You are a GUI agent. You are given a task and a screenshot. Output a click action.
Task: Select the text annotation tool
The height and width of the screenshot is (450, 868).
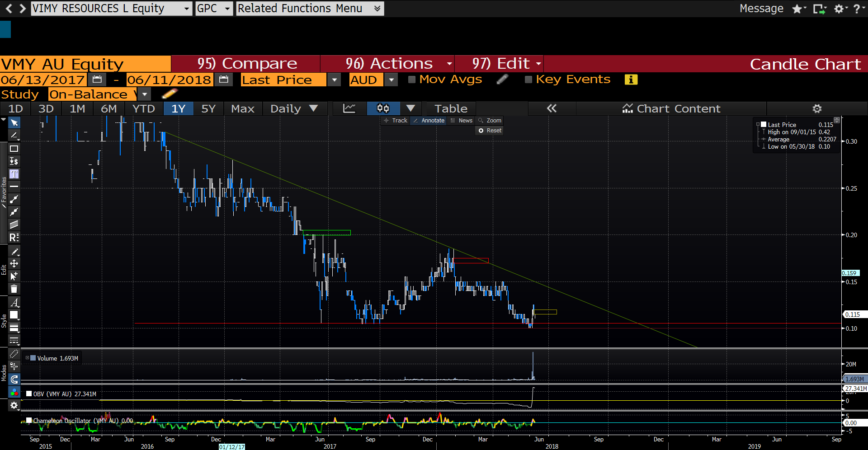coord(14,174)
